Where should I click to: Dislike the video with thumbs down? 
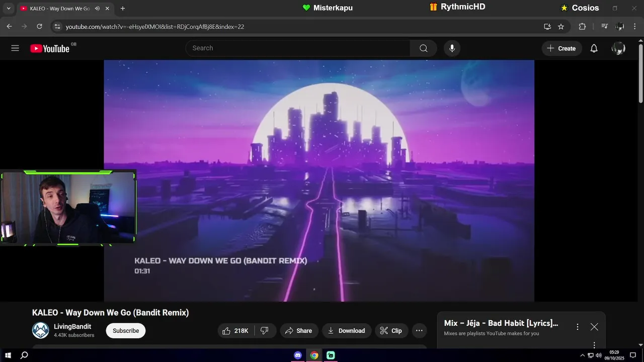[x=265, y=330]
